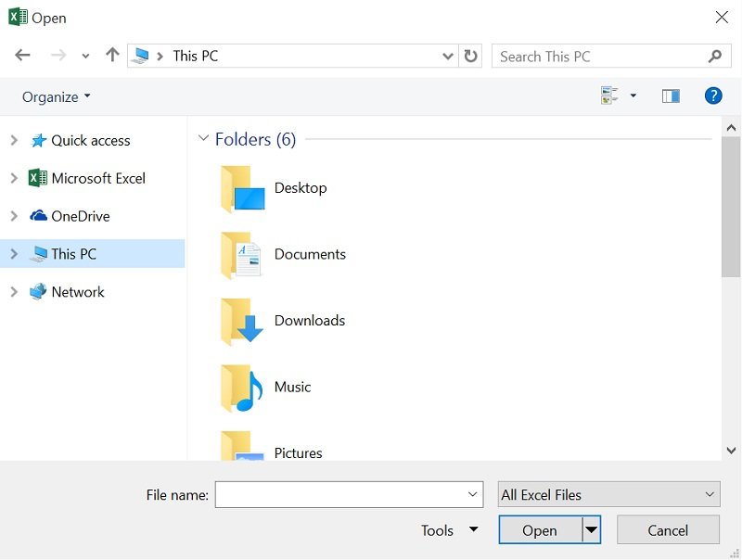Screen dimensions: 742x560
Task: Cancel the Open dialog
Action: pos(667,529)
